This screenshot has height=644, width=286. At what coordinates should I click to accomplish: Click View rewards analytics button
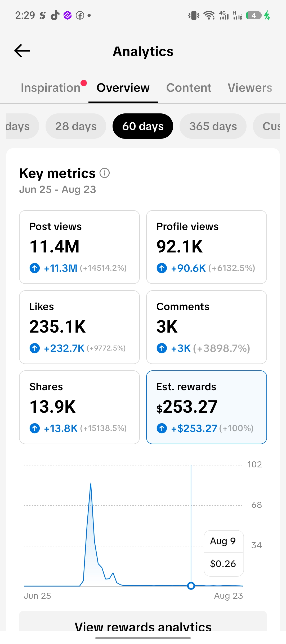click(143, 623)
